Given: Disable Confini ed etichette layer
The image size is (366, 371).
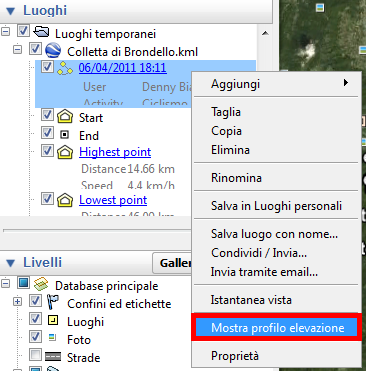Looking at the screenshot, I should pyautogui.click(x=35, y=301).
